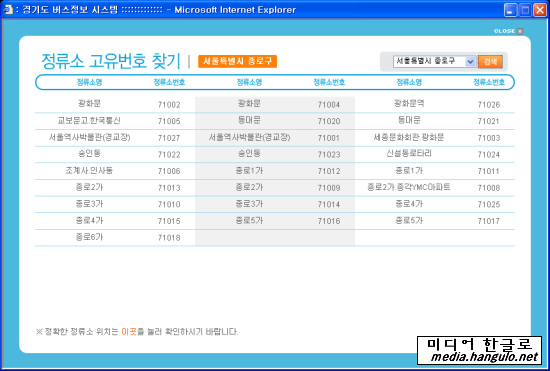Select stop number 71021
Screen dimensions: 550x371
[x=489, y=121]
